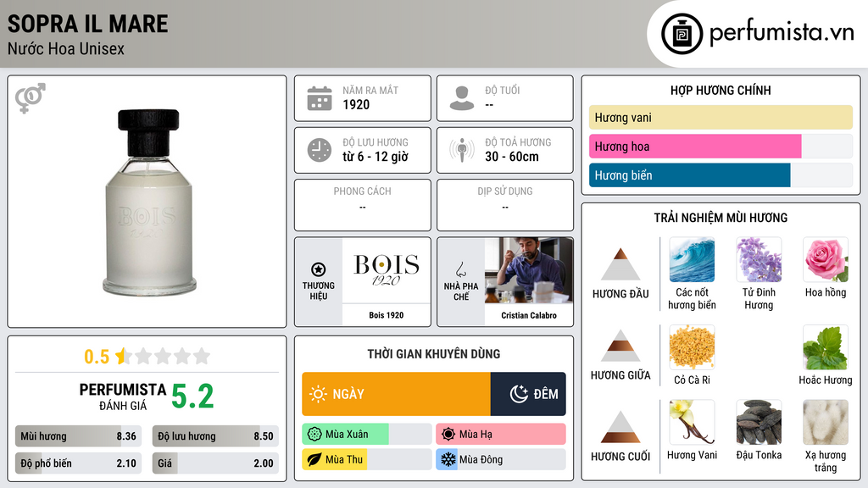Click the Hương cuối pyramid icon
868x488 pixels.
point(620,427)
